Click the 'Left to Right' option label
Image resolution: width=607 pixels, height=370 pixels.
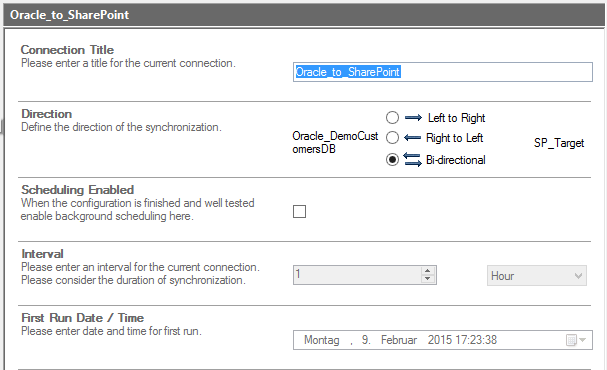point(456,118)
